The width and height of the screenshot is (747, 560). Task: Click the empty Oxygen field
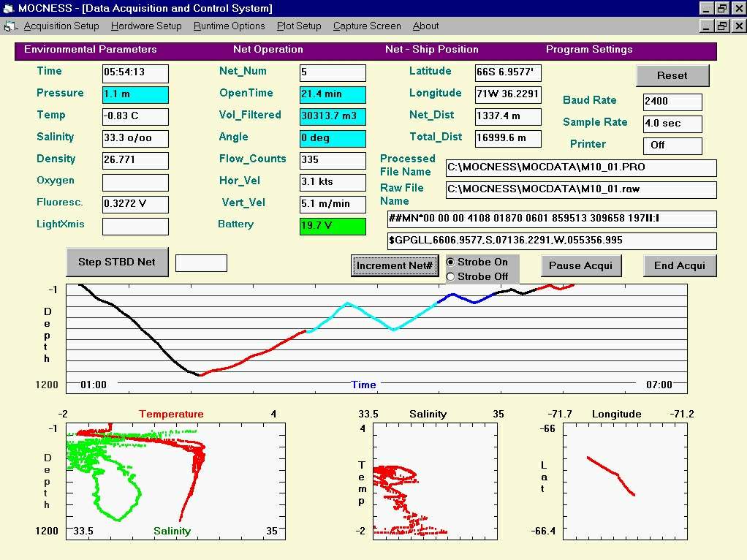135,182
